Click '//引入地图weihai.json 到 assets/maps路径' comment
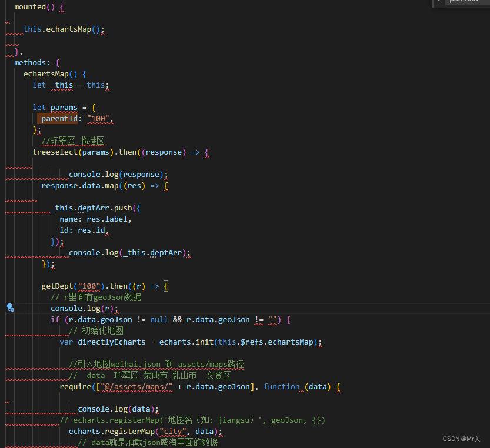Viewport: 490px width, 448px height. coord(156,365)
